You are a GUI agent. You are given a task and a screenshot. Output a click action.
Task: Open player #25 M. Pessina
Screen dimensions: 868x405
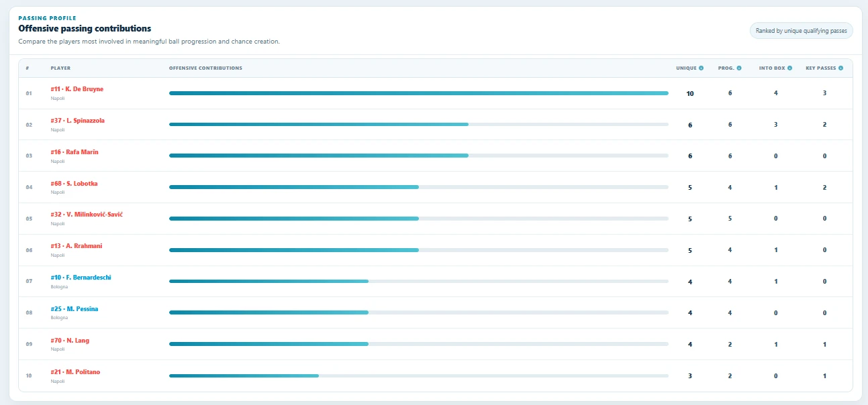(74, 309)
